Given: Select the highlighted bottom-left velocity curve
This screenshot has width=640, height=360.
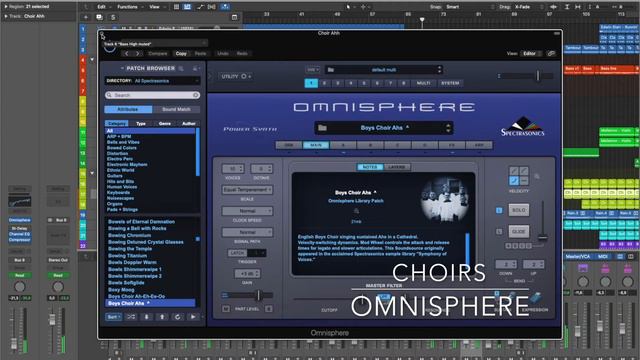Looking at the screenshot, I should point(513,180).
